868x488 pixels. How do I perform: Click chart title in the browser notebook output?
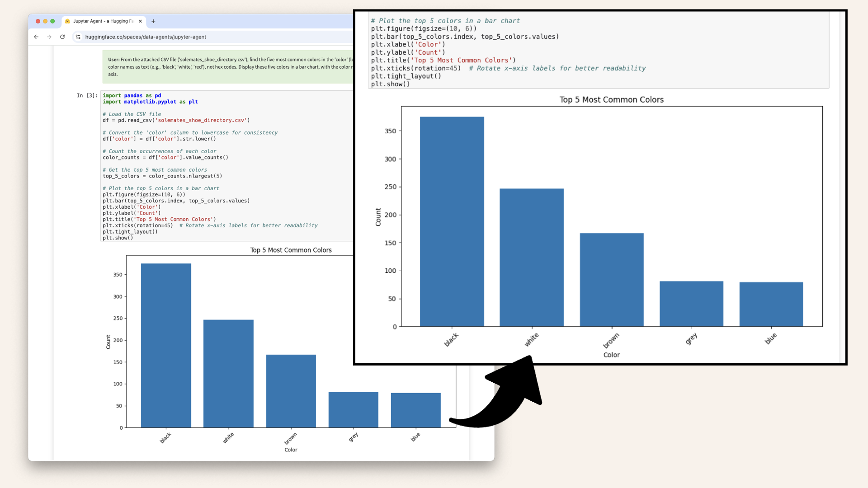click(x=291, y=250)
